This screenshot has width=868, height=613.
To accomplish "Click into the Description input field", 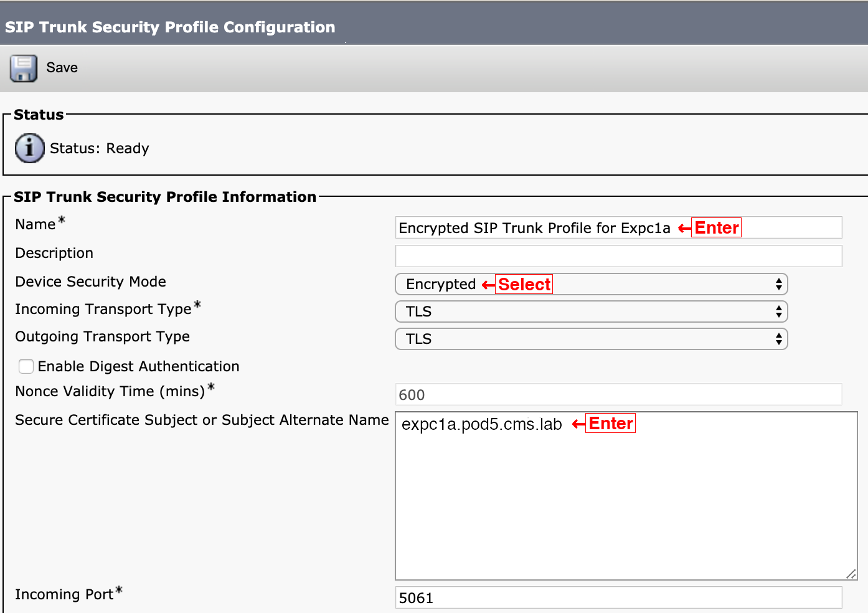I will (618, 256).
